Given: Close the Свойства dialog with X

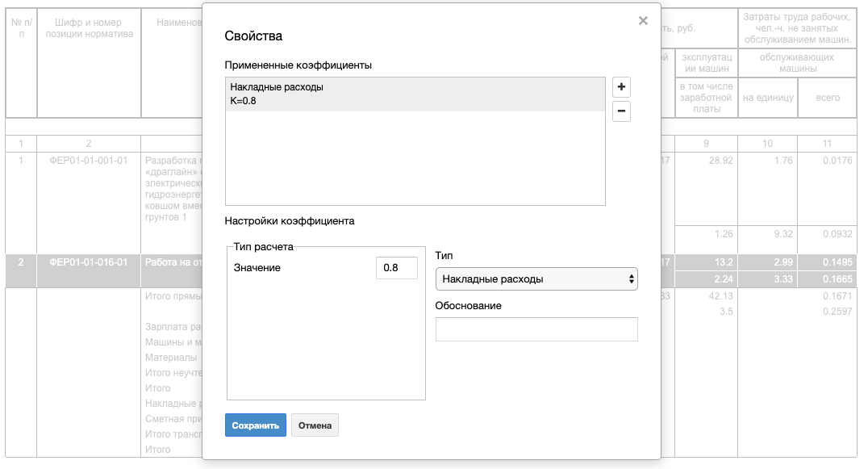Looking at the screenshot, I should click(643, 21).
